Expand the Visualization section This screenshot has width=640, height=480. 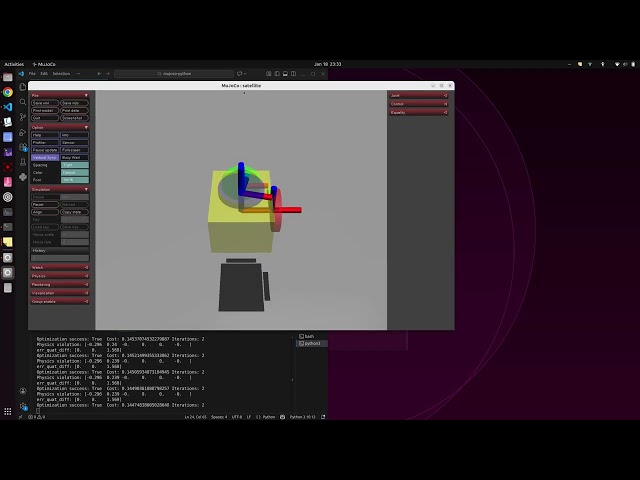coord(60,293)
